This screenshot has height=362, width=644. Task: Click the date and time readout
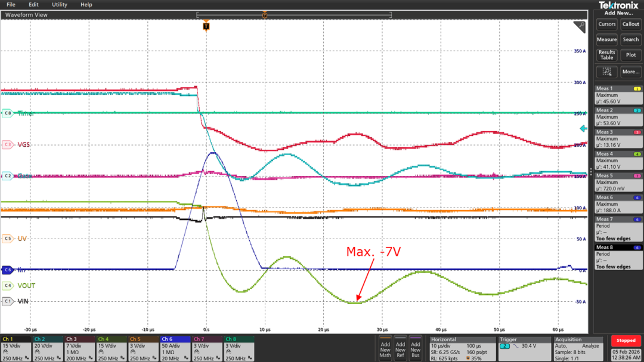click(626, 355)
